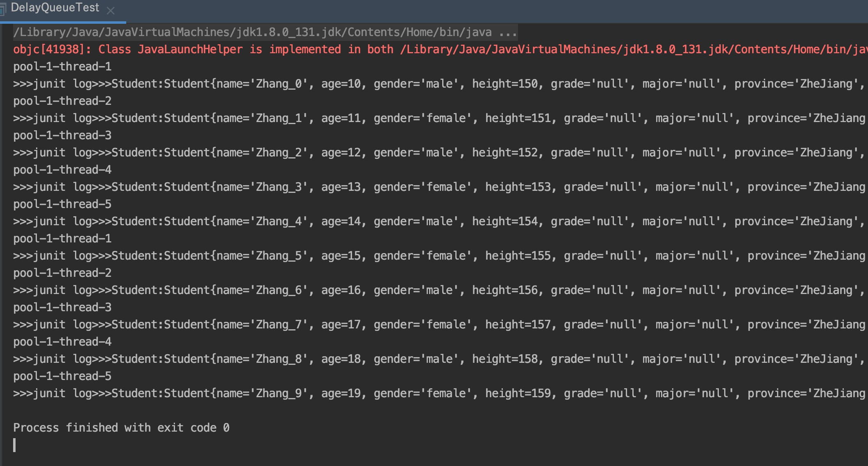Close the DelayQueueTest tab

(x=110, y=11)
